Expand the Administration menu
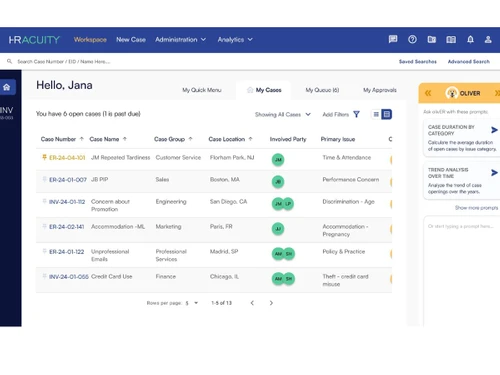Image resolution: width=500 pixels, height=375 pixels. pyautogui.click(x=180, y=40)
